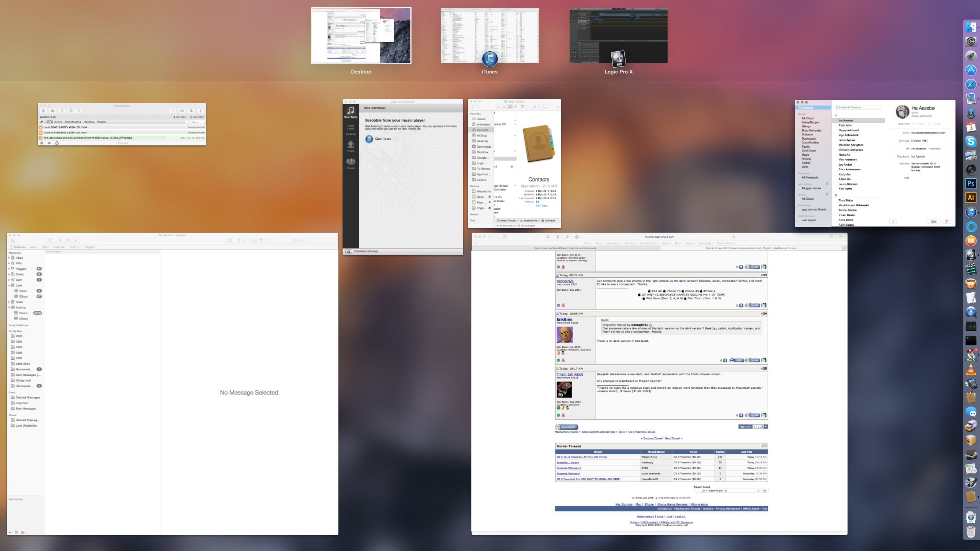Toggle the turtle speed limit in Transmission
The height and width of the screenshot is (551, 980).
(x=49, y=143)
